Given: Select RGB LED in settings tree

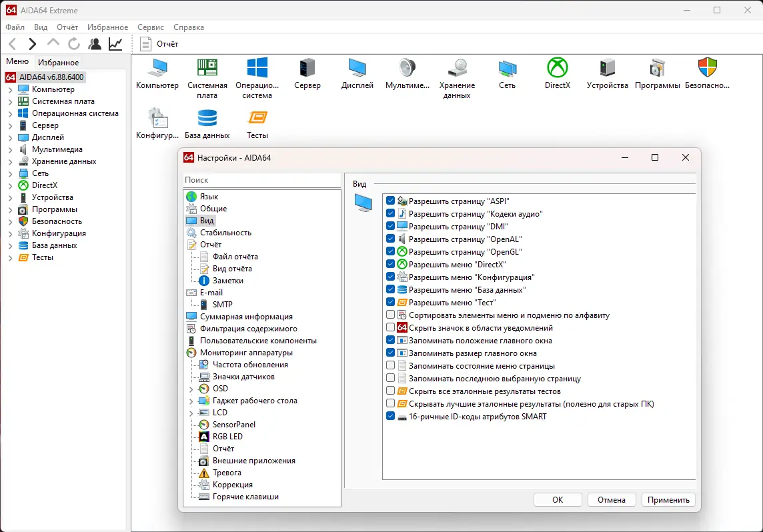Looking at the screenshot, I should (227, 437).
